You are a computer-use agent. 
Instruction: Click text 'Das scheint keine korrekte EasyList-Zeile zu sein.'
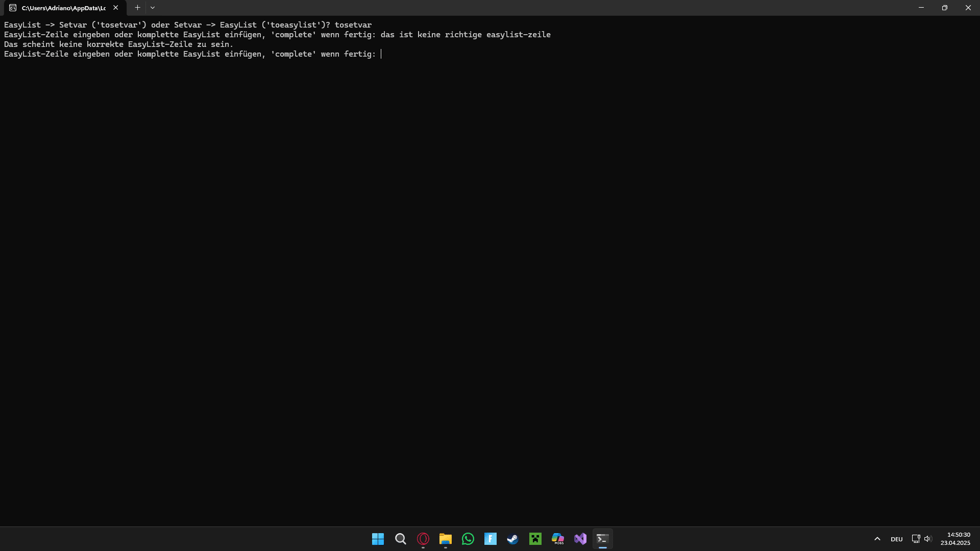click(118, 44)
